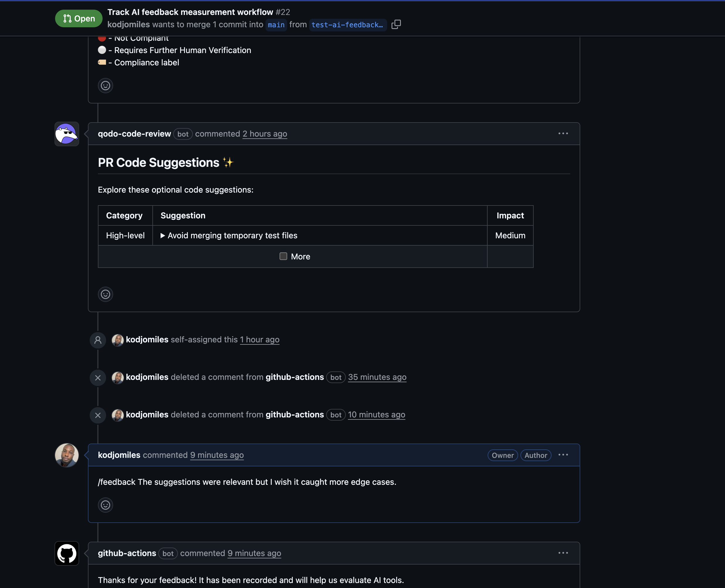Click small avatar beside self-assigned event
Image resolution: width=725 pixels, height=588 pixels.
(118, 340)
